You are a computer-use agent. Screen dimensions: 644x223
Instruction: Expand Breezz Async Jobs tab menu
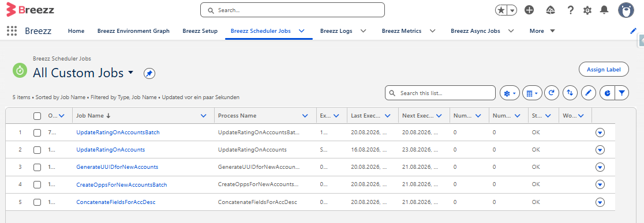(x=511, y=31)
